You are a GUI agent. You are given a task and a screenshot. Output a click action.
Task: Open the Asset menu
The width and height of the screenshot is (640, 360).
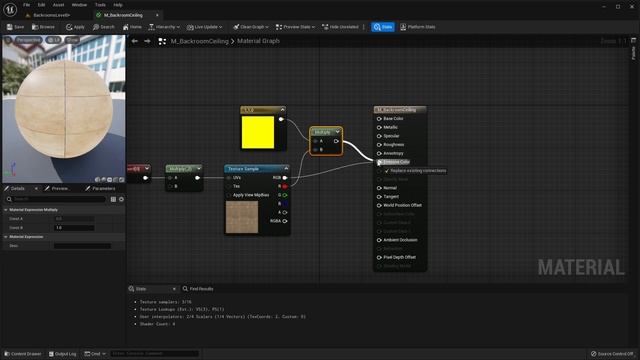click(58, 5)
